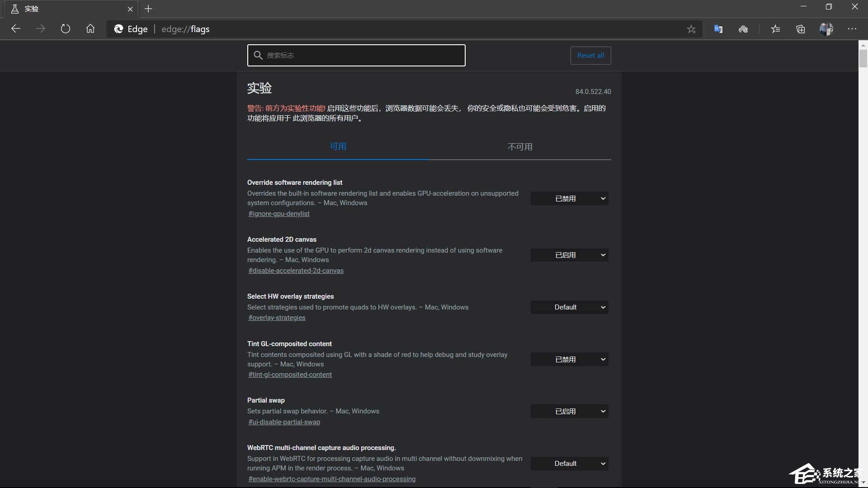The height and width of the screenshot is (488, 868).
Task: Click the home page icon
Action: click(x=90, y=28)
